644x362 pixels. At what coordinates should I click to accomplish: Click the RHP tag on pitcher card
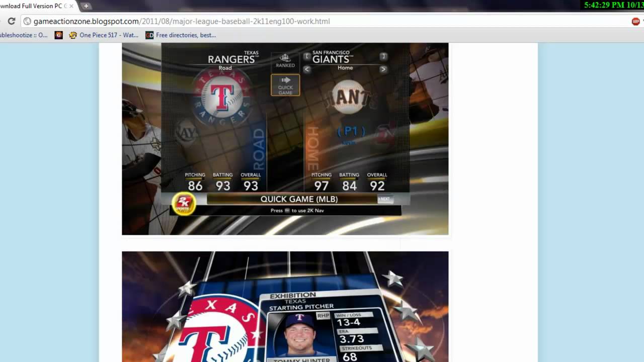(323, 315)
